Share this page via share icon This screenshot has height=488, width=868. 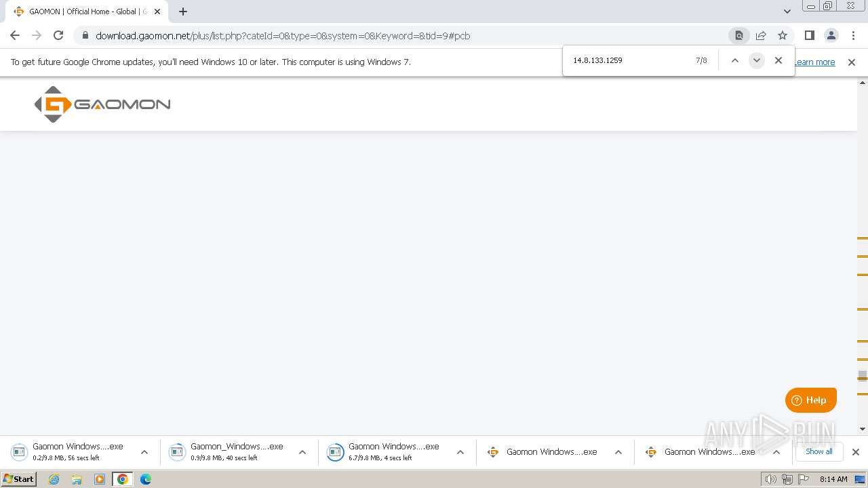point(761,35)
